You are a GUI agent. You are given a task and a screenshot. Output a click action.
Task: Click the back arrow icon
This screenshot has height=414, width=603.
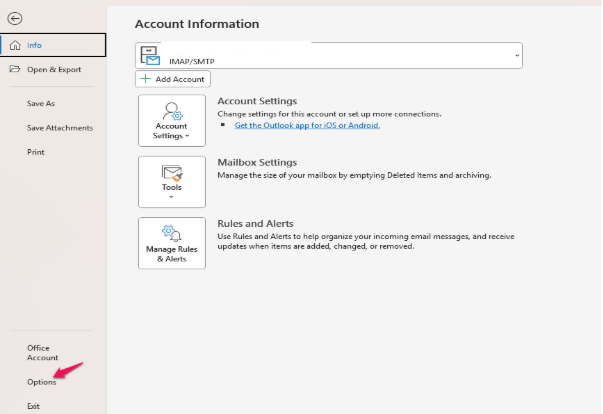click(15, 18)
